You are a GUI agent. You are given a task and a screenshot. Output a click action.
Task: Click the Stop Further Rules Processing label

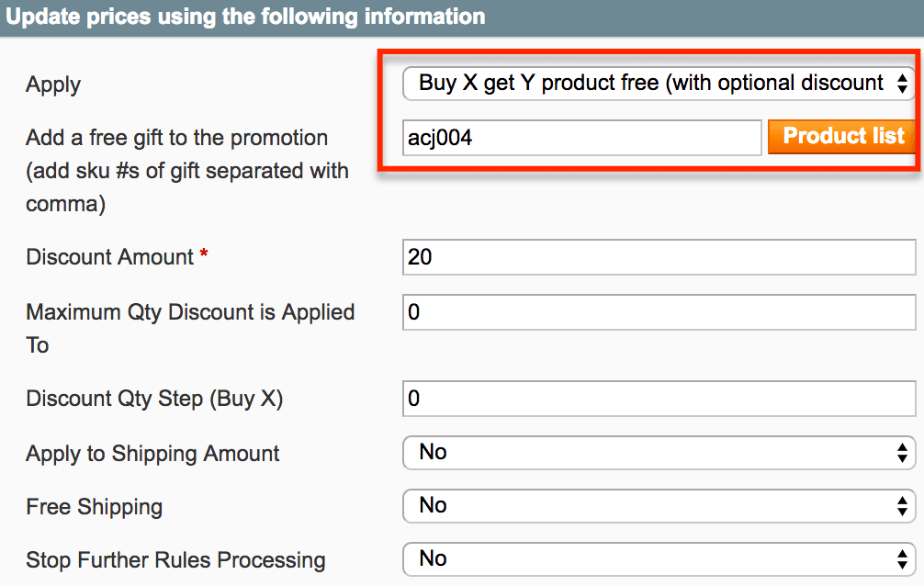click(175, 560)
